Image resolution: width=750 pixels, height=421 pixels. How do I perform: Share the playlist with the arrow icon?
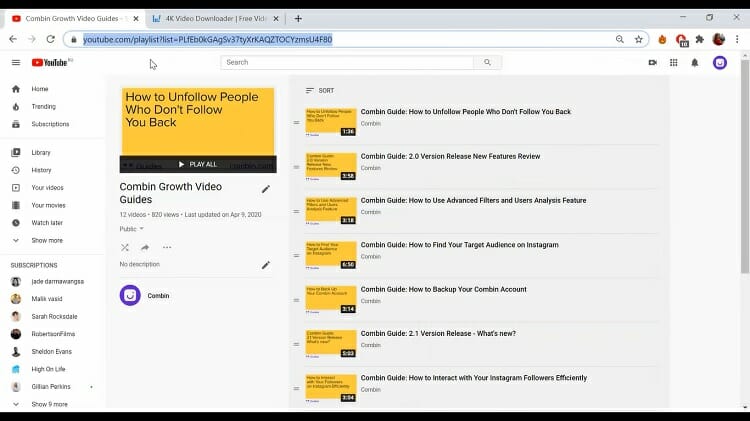coord(145,247)
